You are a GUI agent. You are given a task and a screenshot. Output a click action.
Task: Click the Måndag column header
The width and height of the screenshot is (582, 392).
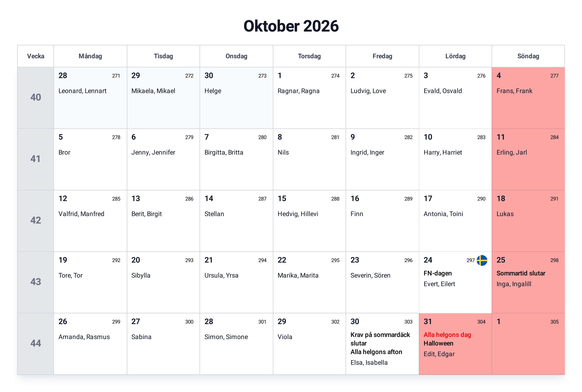90,56
